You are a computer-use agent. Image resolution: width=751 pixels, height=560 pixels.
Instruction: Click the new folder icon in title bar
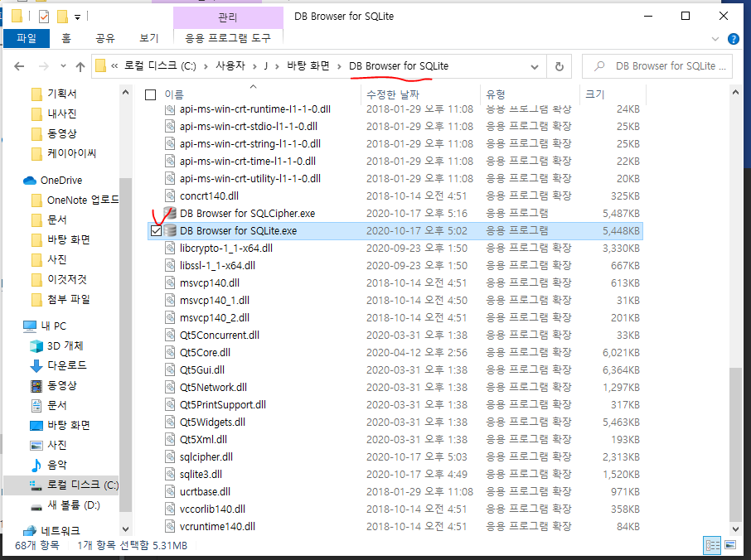pyautogui.click(x=62, y=17)
